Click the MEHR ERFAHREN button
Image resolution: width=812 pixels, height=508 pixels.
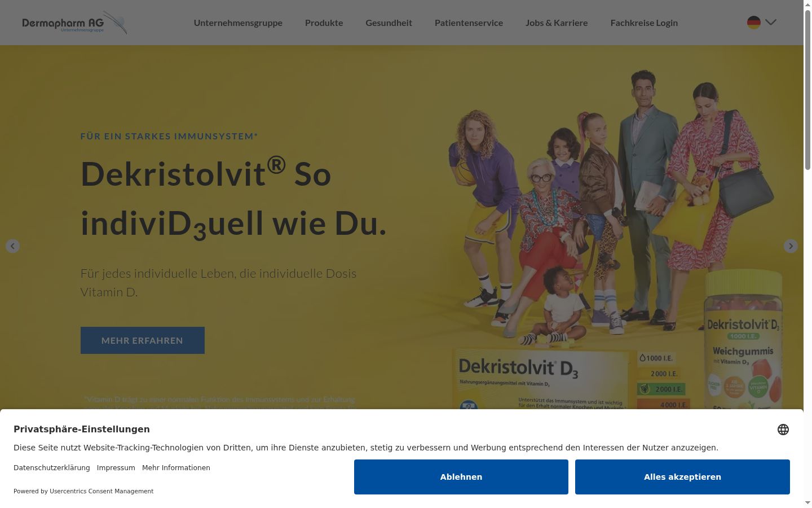pyautogui.click(x=143, y=340)
